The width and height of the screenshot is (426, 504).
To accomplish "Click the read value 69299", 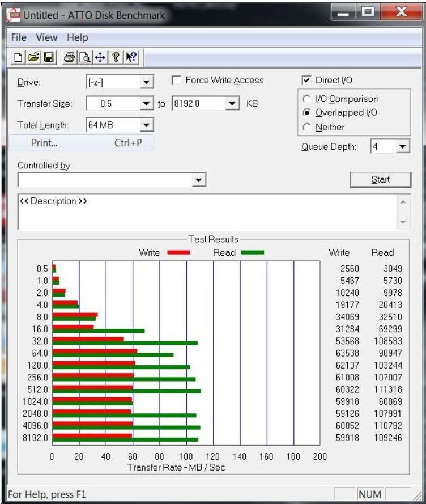I will [x=390, y=329].
